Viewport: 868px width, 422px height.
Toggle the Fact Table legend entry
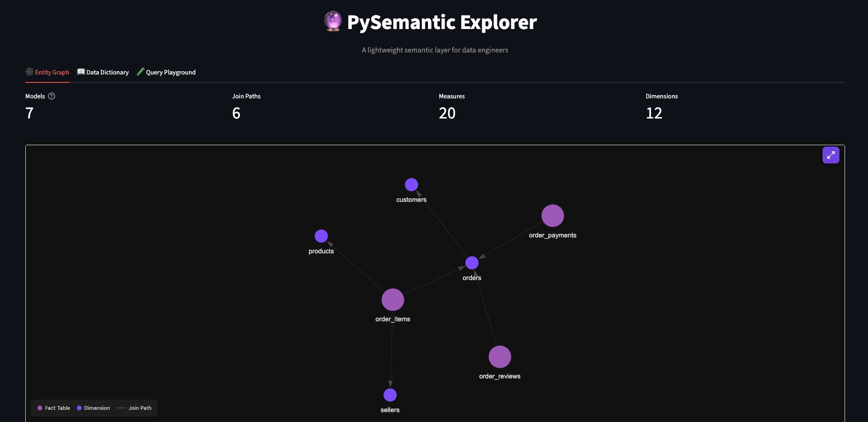52,408
